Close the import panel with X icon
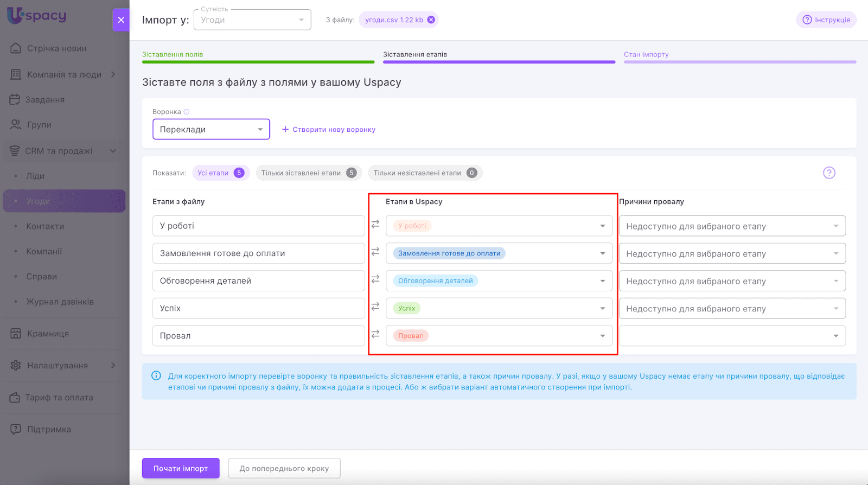The height and width of the screenshot is (485, 868). 120,20
